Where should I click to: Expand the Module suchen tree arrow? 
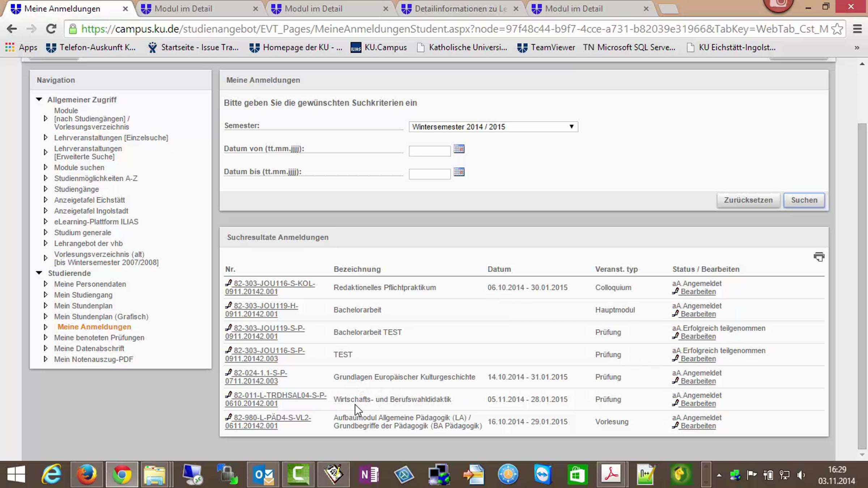pos(46,167)
